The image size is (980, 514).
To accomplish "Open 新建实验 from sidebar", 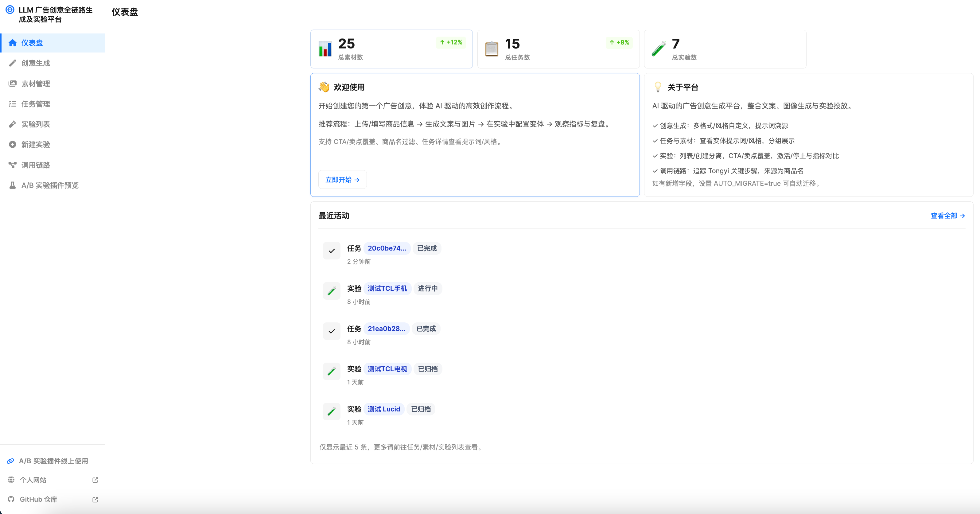I will 52,145.
